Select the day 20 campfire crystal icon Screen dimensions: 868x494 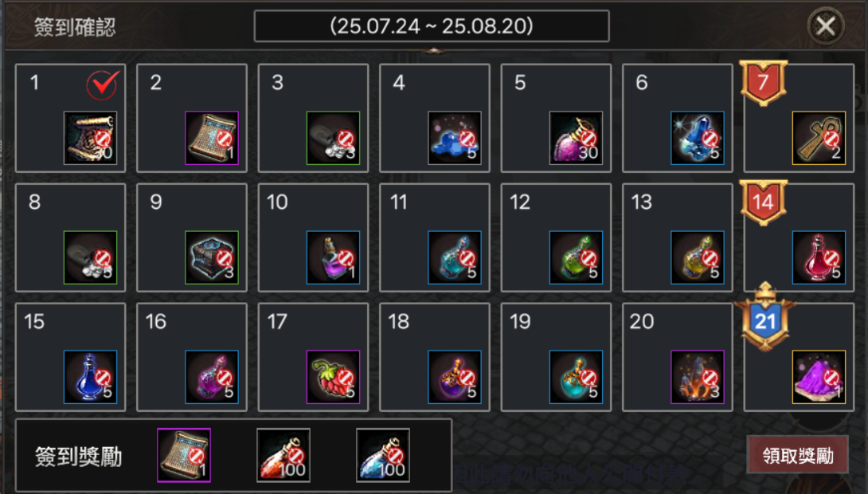698,377
